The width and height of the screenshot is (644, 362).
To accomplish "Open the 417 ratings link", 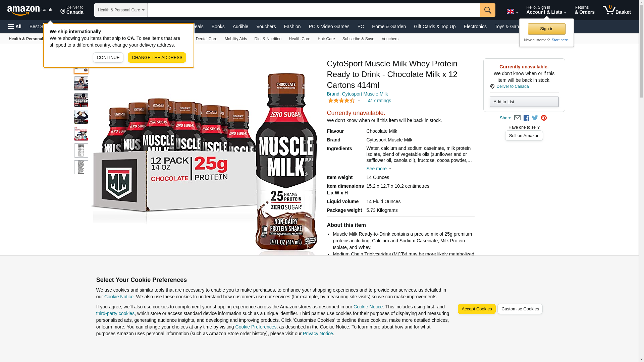I will tap(379, 101).
